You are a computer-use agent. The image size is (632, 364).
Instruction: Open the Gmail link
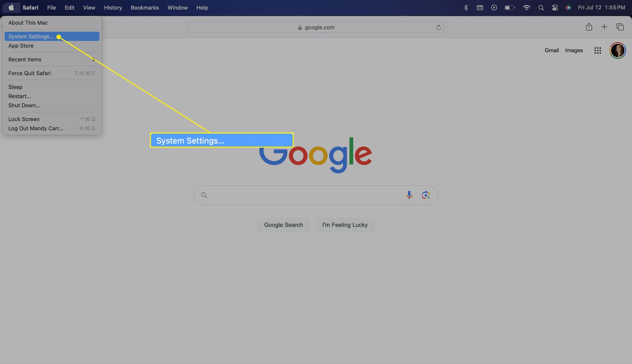pos(552,50)
